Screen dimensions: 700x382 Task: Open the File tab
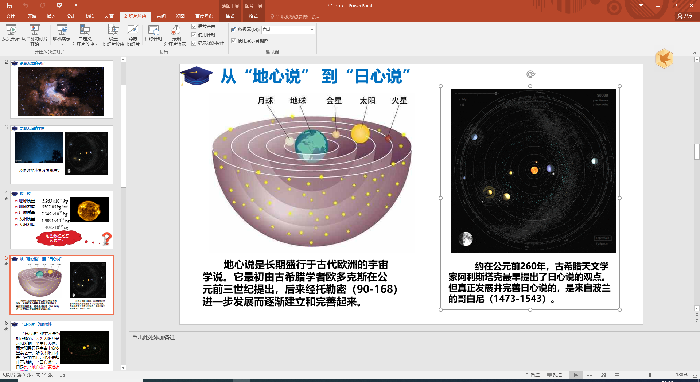point(11,16)
